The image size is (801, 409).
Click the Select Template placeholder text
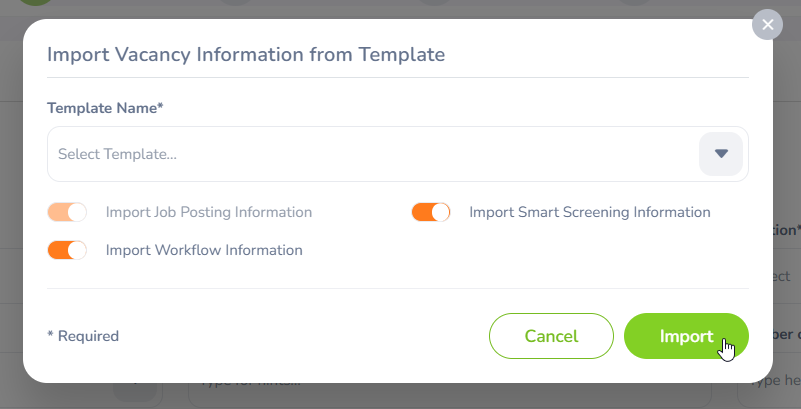[118, 154]
